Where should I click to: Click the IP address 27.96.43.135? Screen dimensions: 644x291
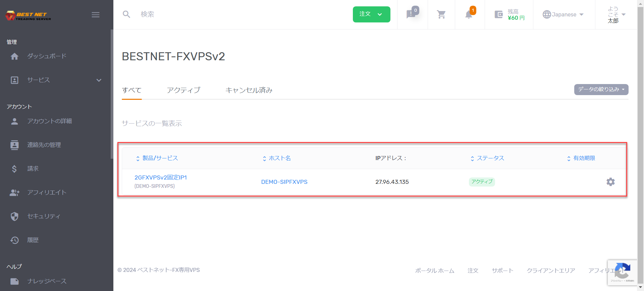392,182
